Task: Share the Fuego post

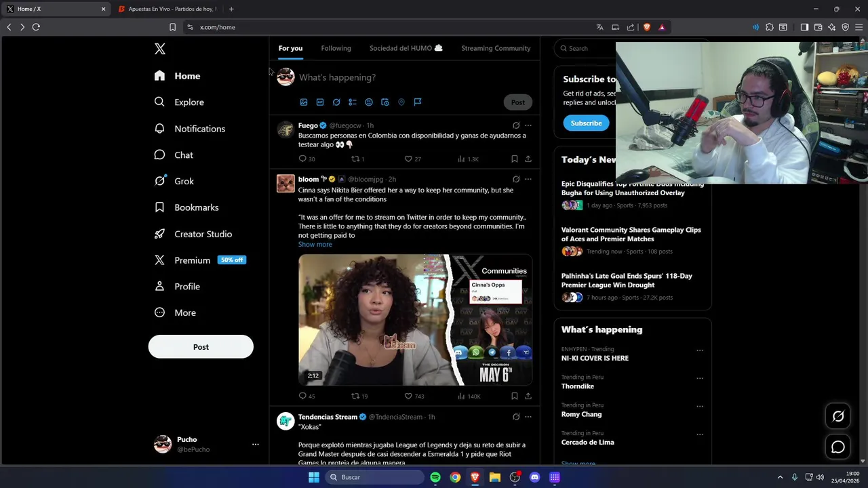Action: [x=528, y=159]
